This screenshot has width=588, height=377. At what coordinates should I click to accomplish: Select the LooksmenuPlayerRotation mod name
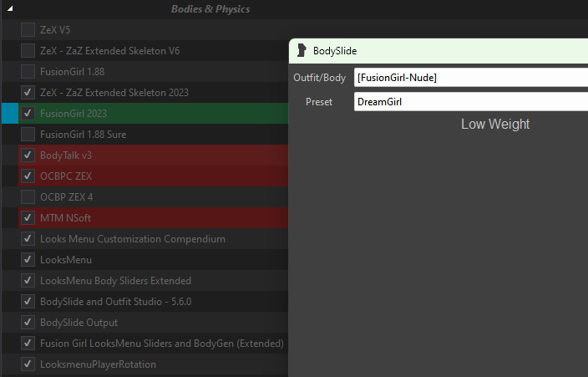coord(98,364)
